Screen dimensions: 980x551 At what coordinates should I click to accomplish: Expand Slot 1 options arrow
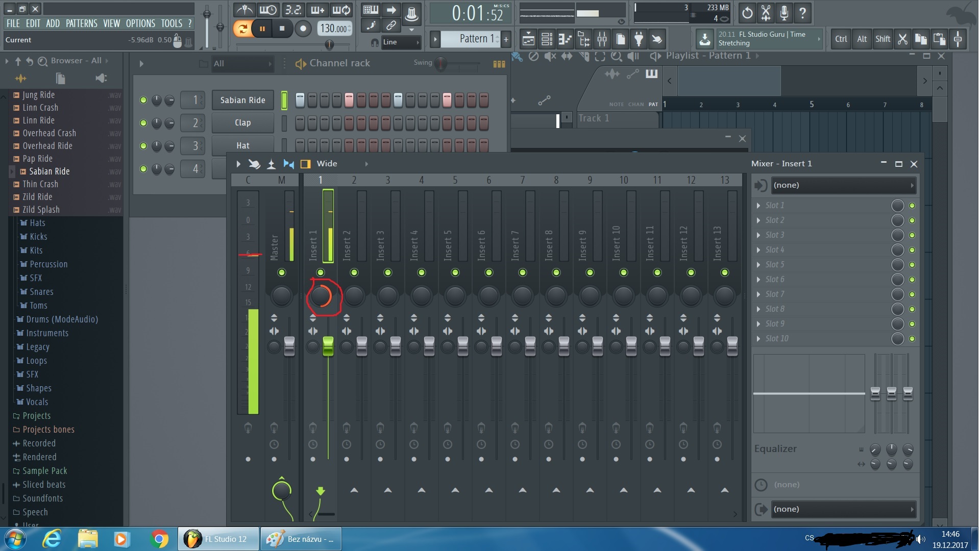[x=758, y=206]
